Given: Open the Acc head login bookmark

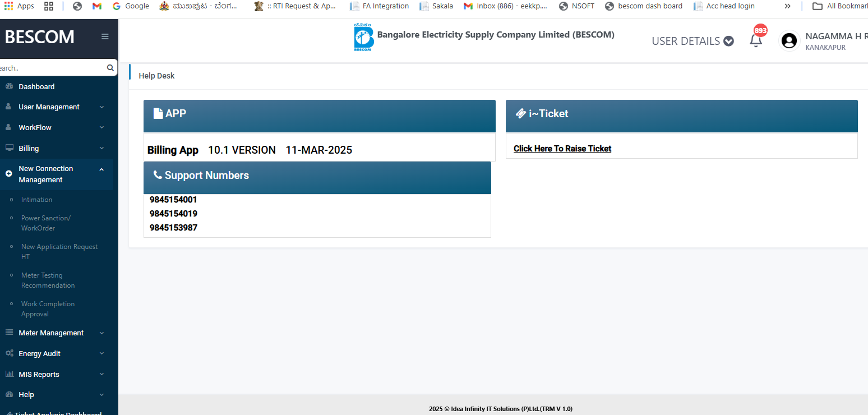Looking at the screenshot, I should (724, 6).
